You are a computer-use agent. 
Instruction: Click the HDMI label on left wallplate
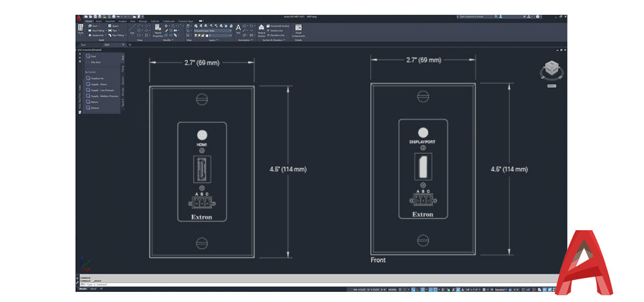(x=201, y=145)
